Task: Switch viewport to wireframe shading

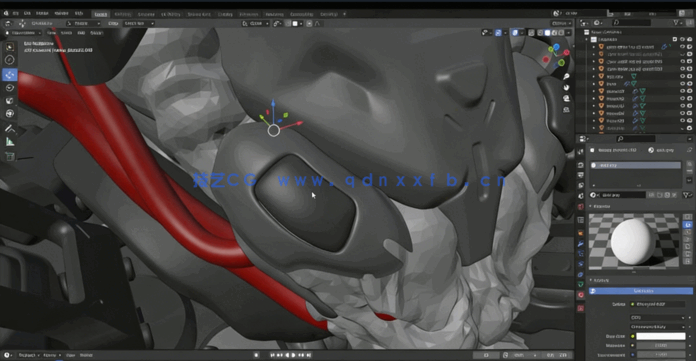Action: point(540,33)
